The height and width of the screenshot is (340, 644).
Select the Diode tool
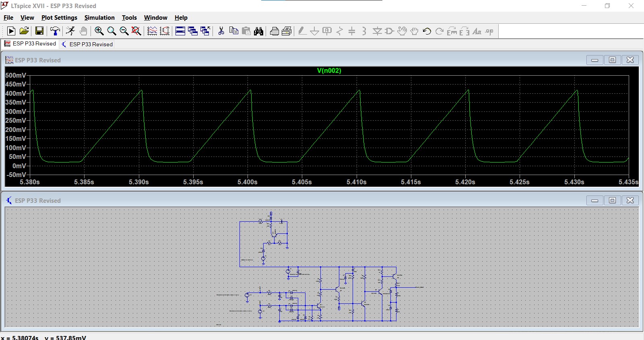pyautogui.click(x=377, y=31)
